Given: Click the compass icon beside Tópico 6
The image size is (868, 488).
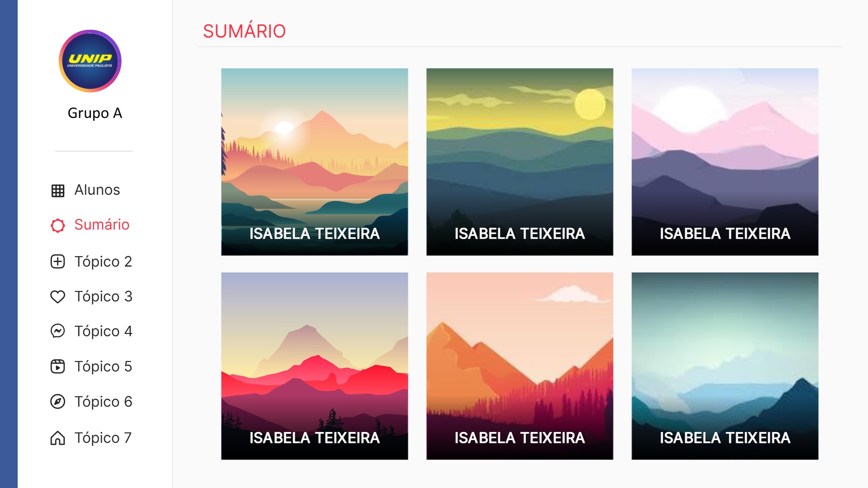Looking at the screenshot, I should 58,402.
